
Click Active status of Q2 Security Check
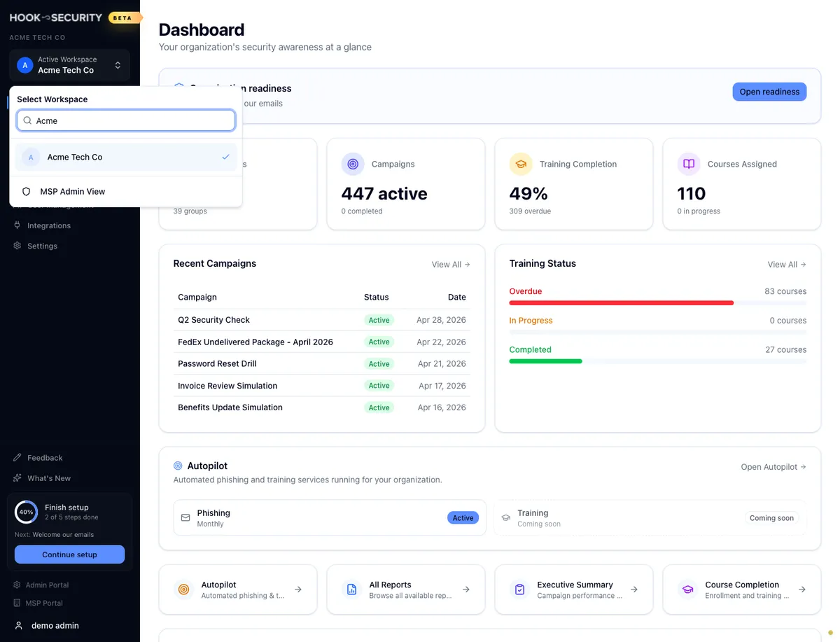[379, 320]
